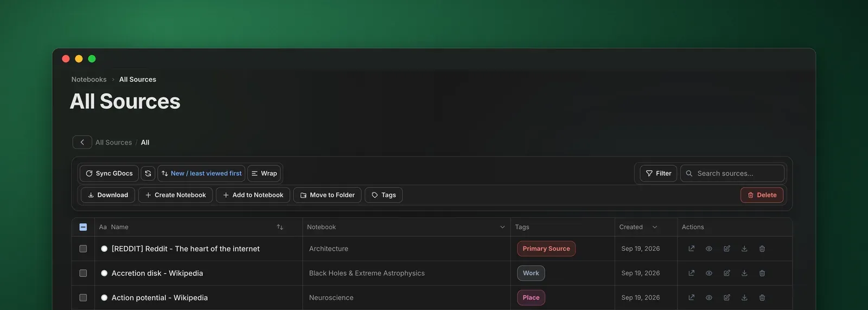Delete the Reddit source row
The width and height of the screenshot is (868, 310).
[x=762, y=249]
